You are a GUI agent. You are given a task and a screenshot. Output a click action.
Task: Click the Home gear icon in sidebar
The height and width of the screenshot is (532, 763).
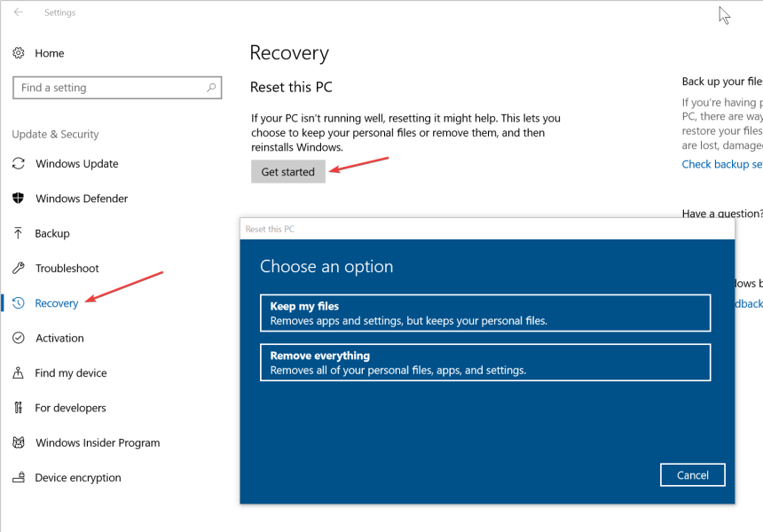[20, 53]
